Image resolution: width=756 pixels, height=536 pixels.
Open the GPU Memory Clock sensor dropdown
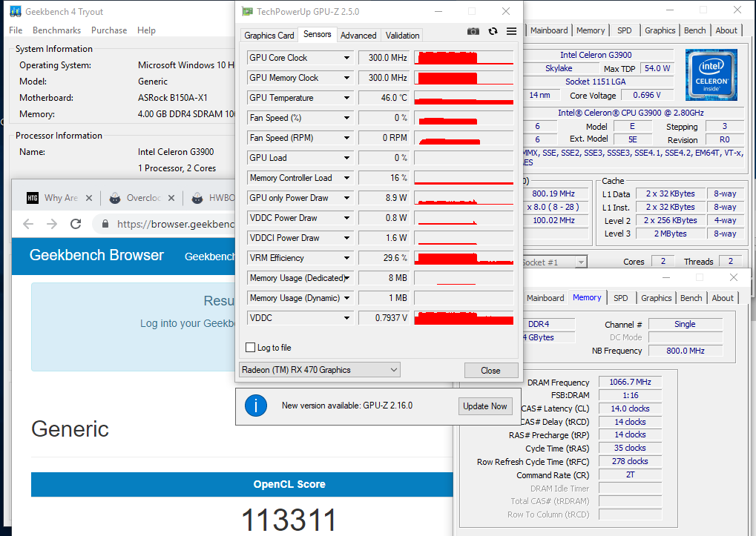346,78
